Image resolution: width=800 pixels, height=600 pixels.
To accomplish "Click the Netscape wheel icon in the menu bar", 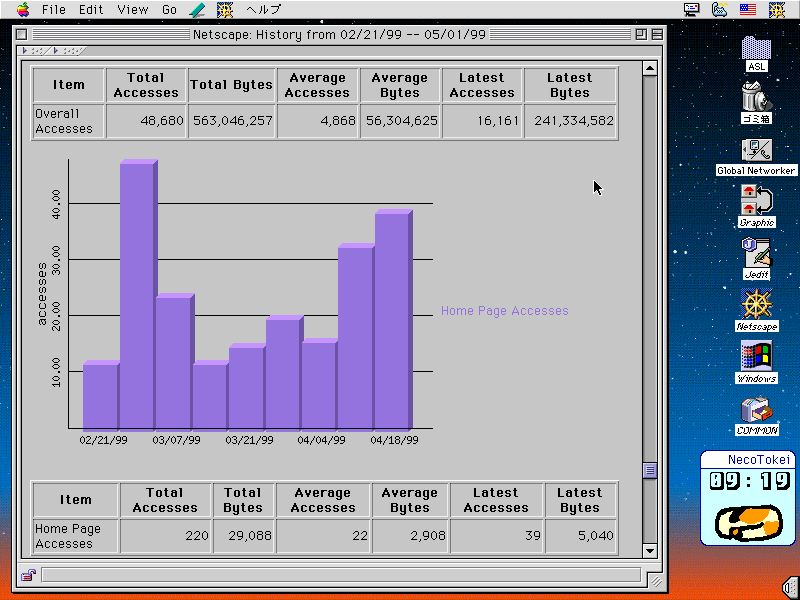I will click(225, 9).
